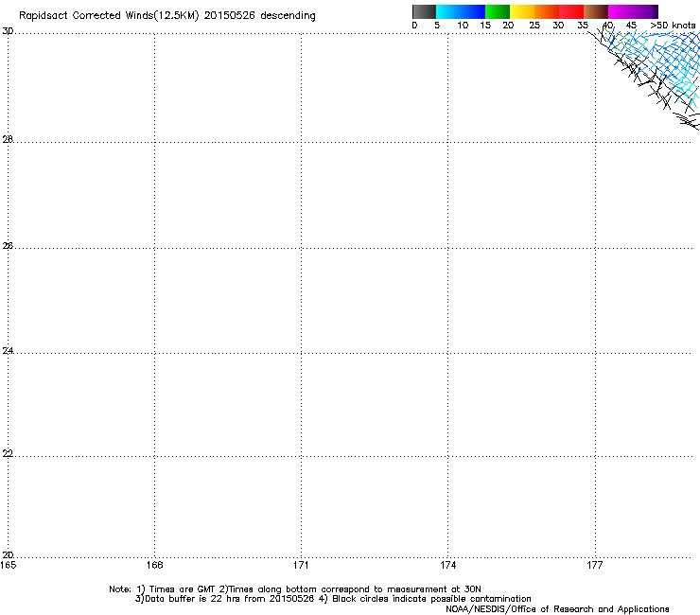Screen dimensions: 700x615
Task: Click the latitude axis label '20' at bottom left
Action: coord(8,554)
